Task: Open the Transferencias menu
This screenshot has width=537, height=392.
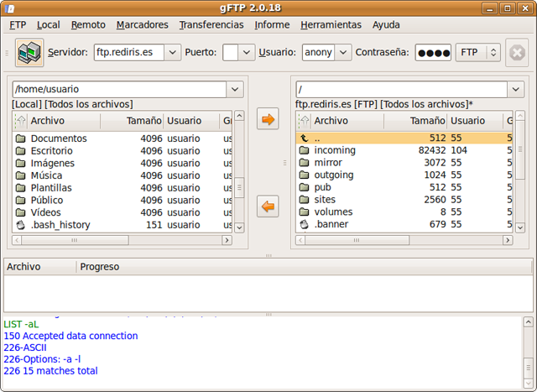Action: pos(211,24)
